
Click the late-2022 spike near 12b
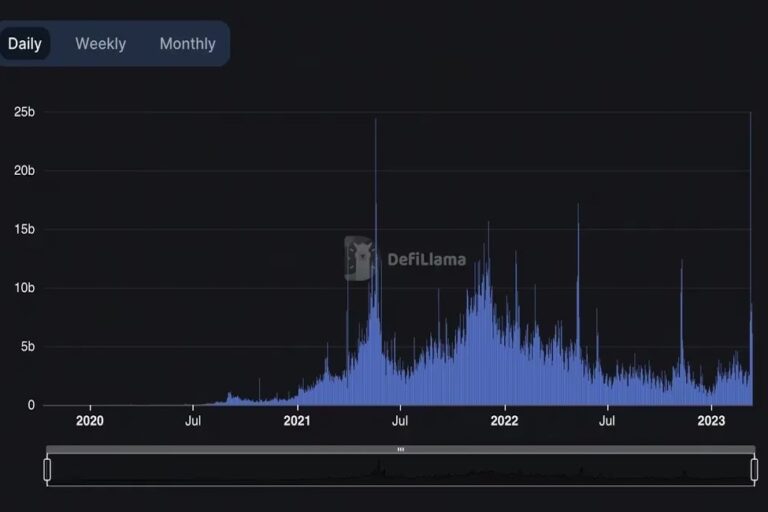(681, 333)
